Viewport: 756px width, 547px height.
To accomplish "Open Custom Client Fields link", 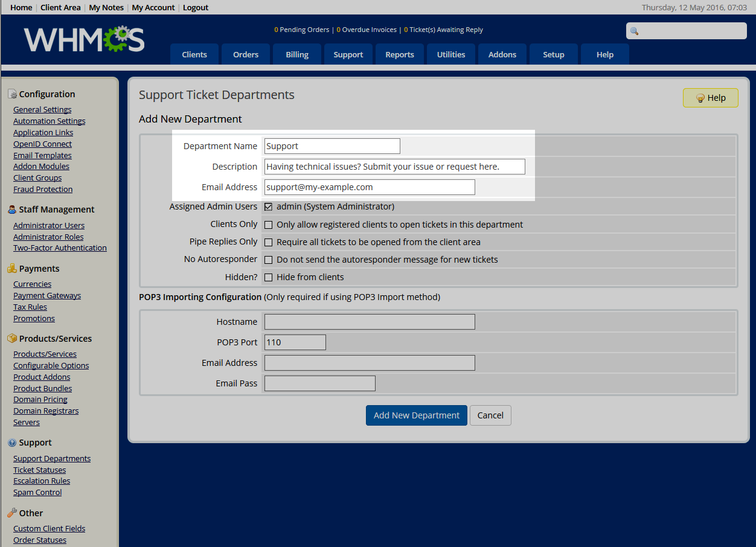I will pyautogui.click(x=50, y=529).
